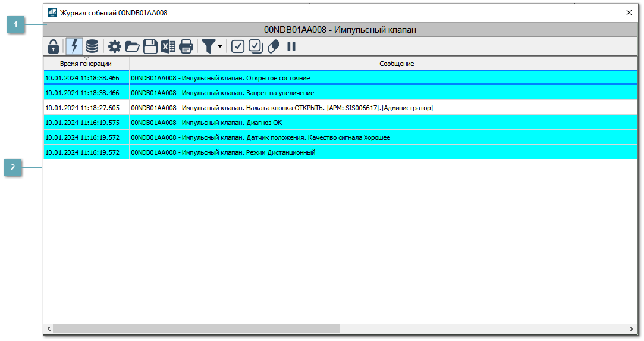Click the open folder icon
The image size is (644, 341).
point(132,46)
